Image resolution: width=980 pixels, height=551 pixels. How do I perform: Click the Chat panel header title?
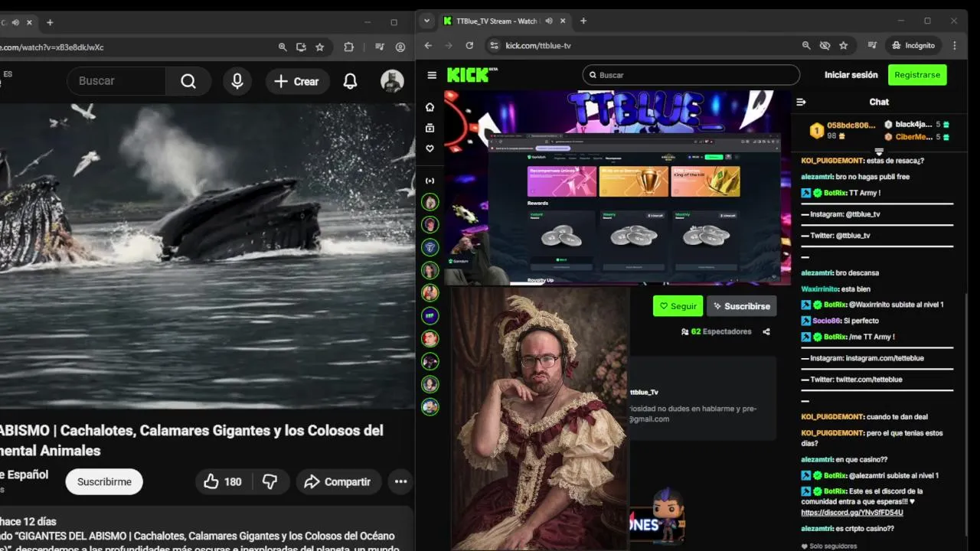pyautogui.click(x=879, y=102)
